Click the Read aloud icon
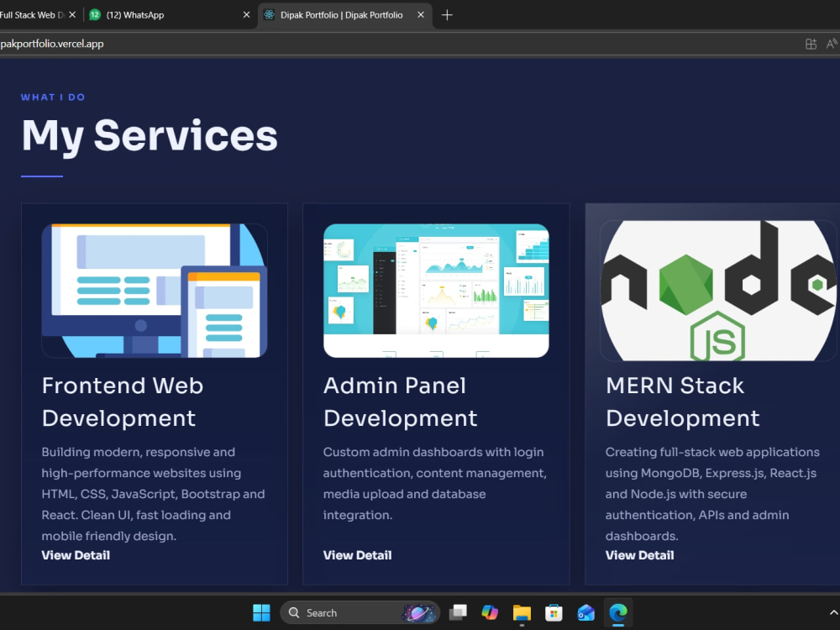840x630 pixels. point(832,44)
